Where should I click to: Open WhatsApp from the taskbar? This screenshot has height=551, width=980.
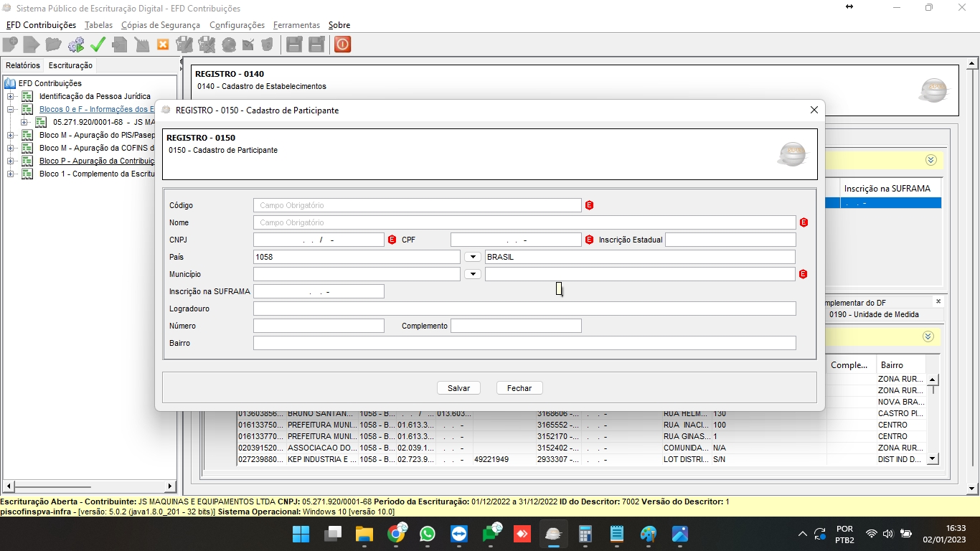point(428,534)
